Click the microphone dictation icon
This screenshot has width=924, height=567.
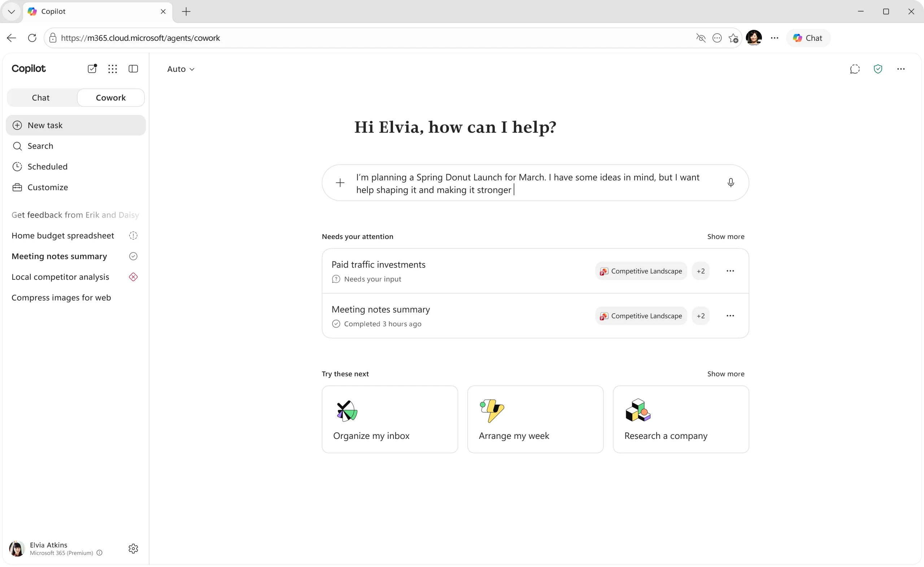pyautogui.click(x=731, y=183)
